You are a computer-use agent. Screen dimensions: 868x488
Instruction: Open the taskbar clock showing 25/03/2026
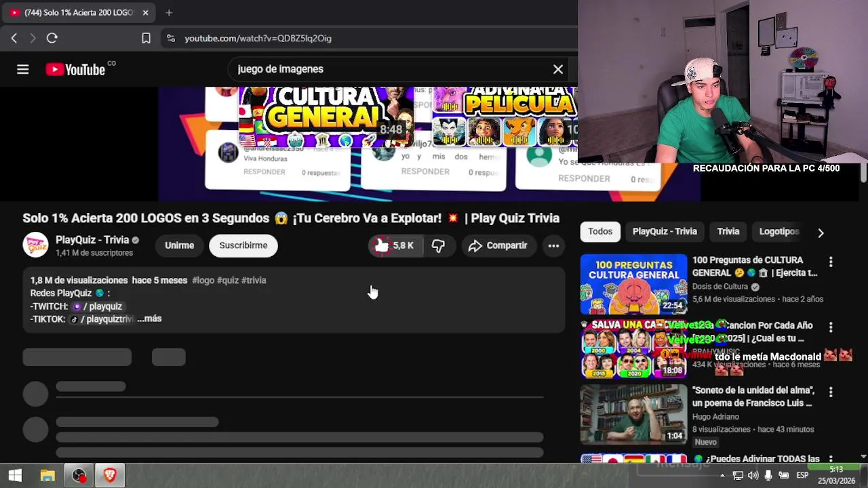coord(836,475)
